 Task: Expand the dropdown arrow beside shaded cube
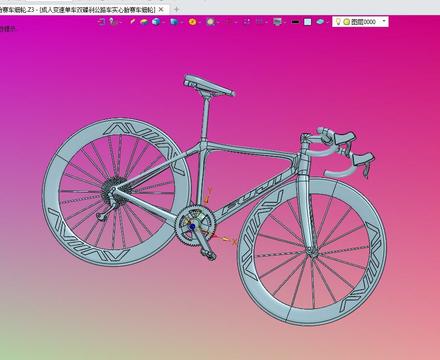point(164,22)
